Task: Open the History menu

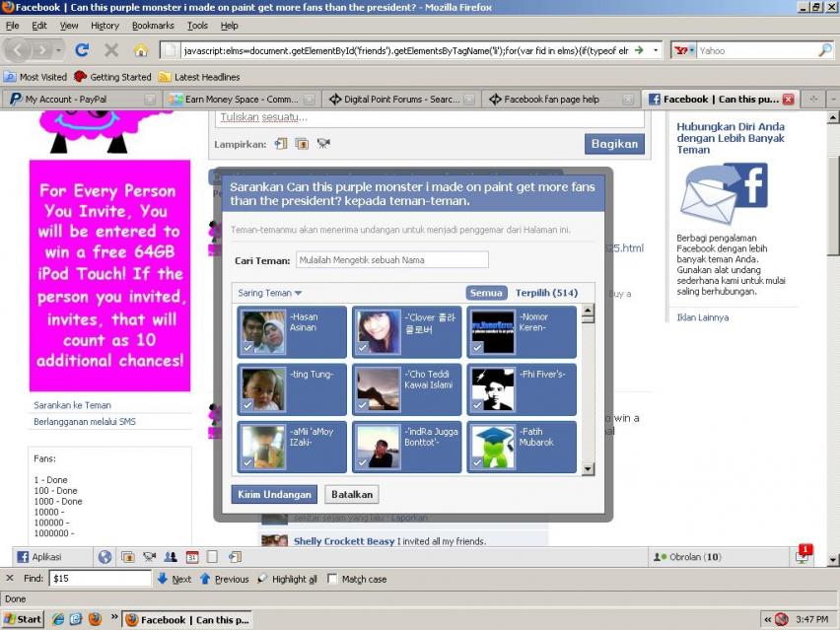Action: pos(105,26)
